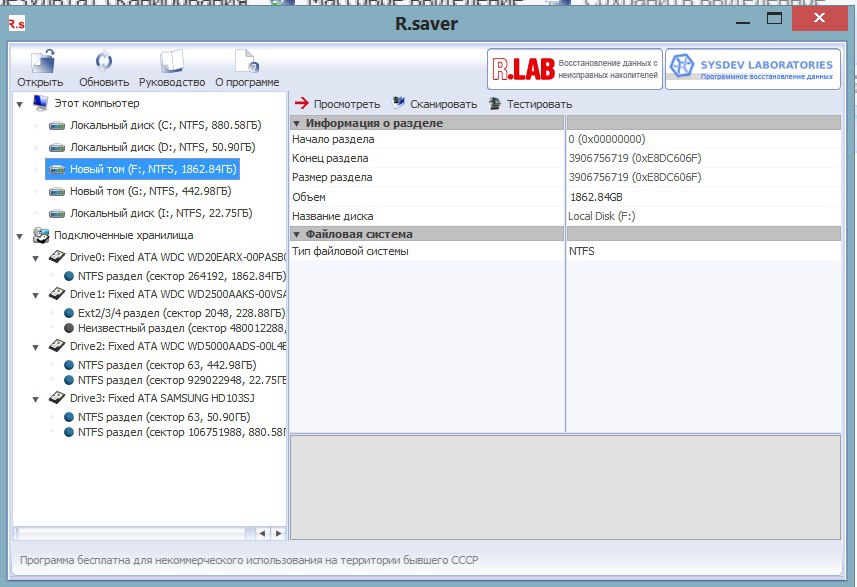Image resolution: width=857 pixels, height=587 pixels.
Task: Click the Открыть toolbar icon
Action: coord(40,68)
